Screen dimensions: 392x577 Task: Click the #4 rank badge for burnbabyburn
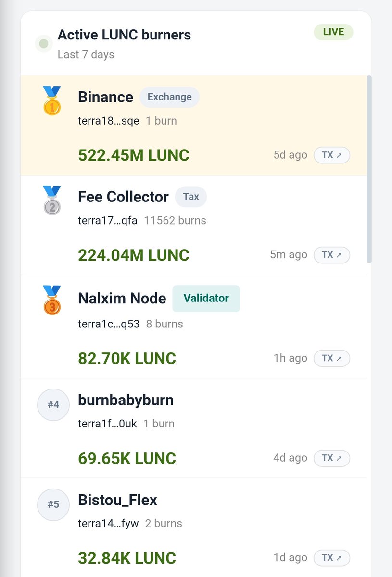(x=53, y=405)
